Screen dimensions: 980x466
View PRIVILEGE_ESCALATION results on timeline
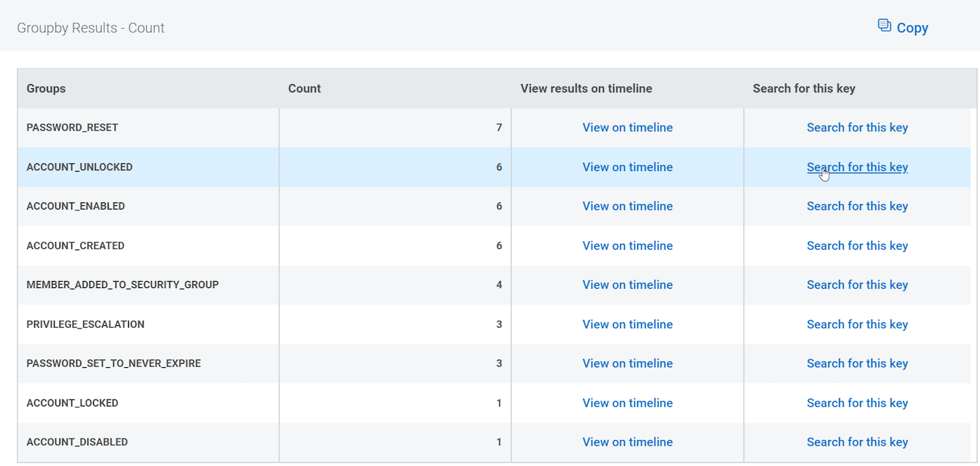tap(627, 324)
